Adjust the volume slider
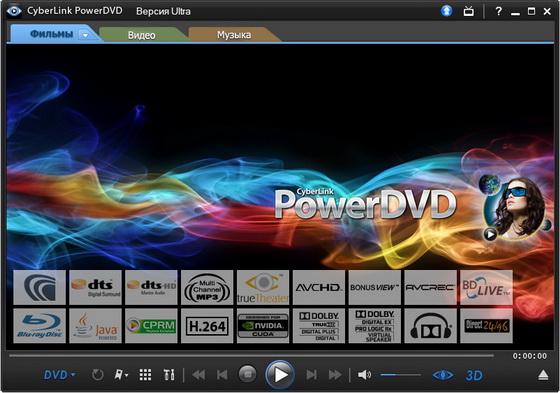Image resolution: width=560 pixels, height=393 pixels. [400, 375]
